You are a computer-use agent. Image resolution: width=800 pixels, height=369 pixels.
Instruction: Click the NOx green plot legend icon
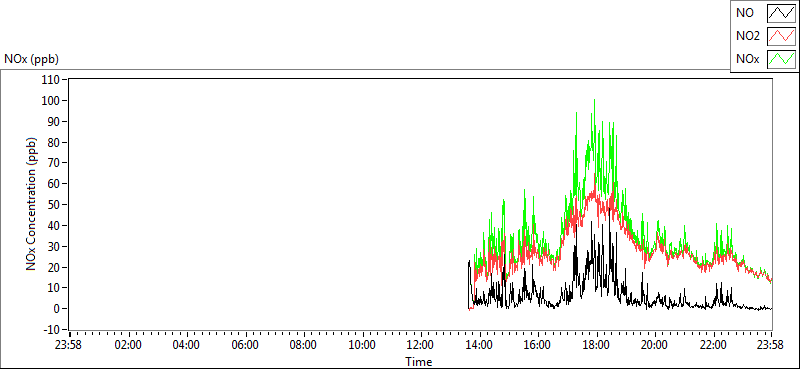click(782, 59)
